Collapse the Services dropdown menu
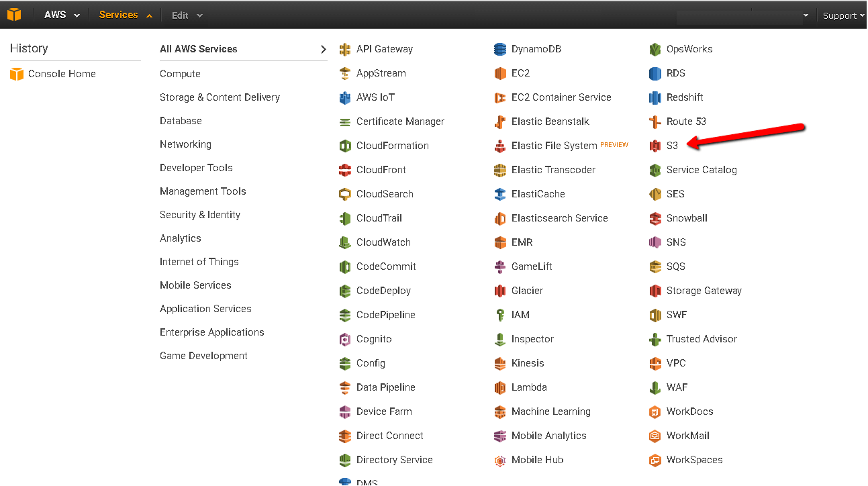The width and height of the screenshot is (868, 486). pos(126,15)
